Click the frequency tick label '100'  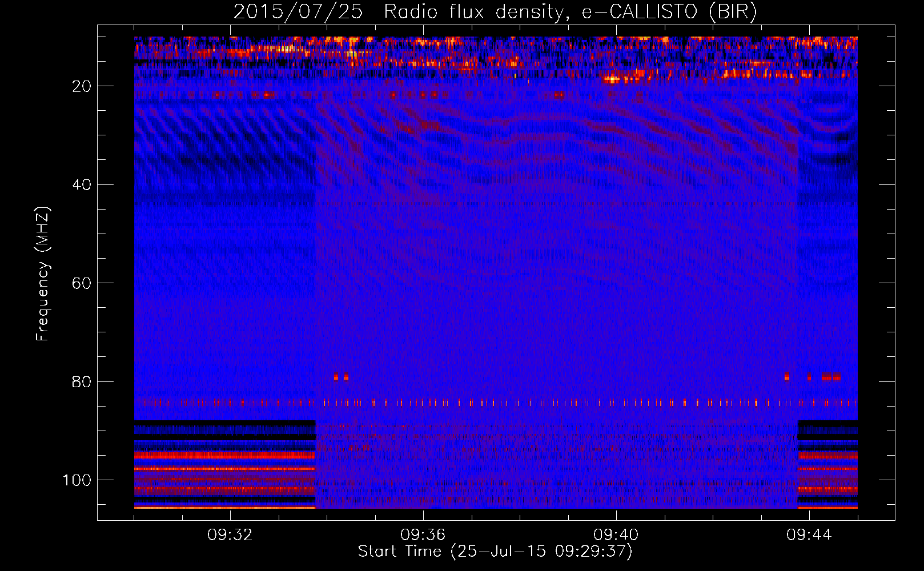[x=77, y=480]
